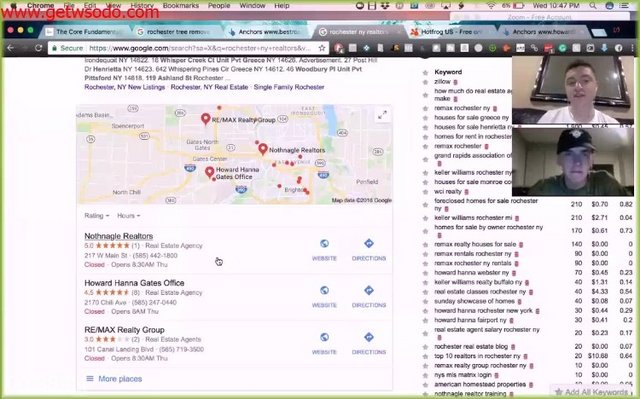Switch to 'Anchors www.bestro...' tab
The height and width of the screenshot is (399, 640).
pyautogui.click(x=269, y=31)
